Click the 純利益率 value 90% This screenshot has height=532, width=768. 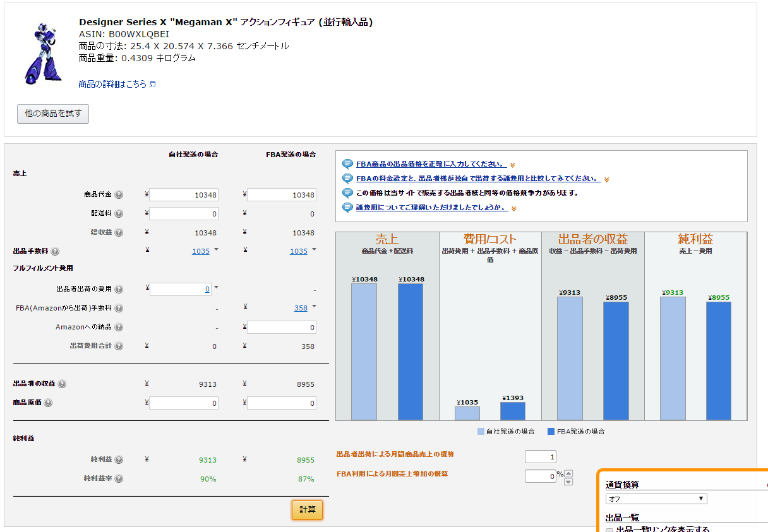click(208, 479)
